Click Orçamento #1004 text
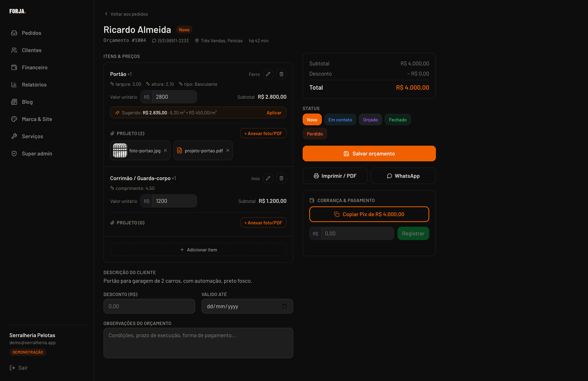Viewport: 588px width, 381px height. pos(124,40)
